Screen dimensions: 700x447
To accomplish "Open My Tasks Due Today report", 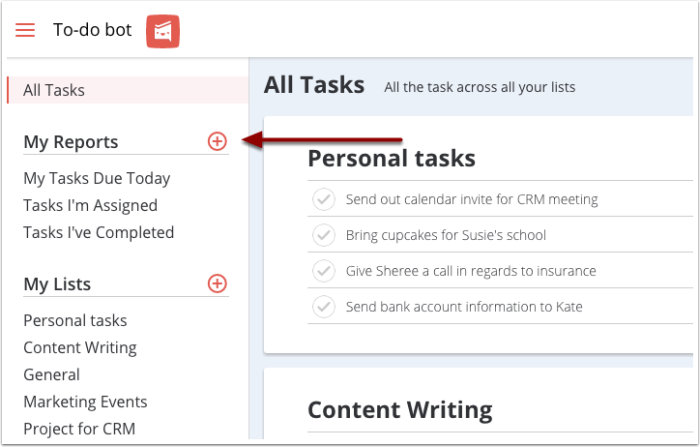I will [97, 178].
